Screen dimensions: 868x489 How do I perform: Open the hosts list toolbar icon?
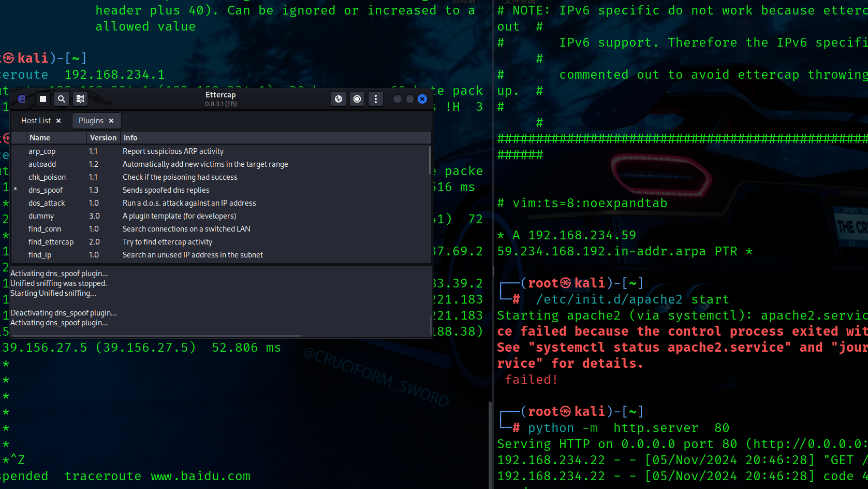[x=80, y=99]
